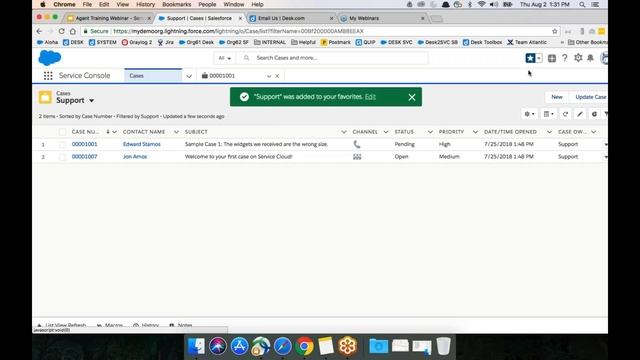This screenshot has height=360, width=640.
Task: Open contact Jon Amos
Action: [x=135, y=157]
